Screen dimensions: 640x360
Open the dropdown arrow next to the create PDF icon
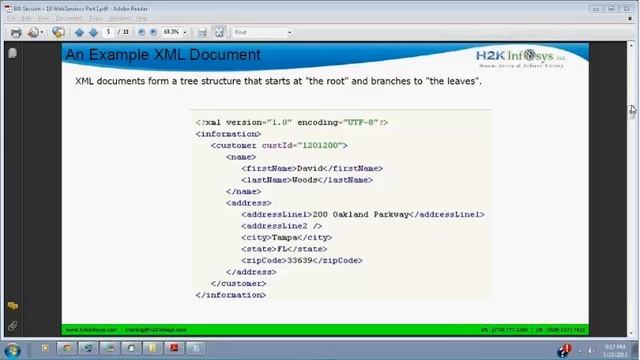[x=42, y=32]
